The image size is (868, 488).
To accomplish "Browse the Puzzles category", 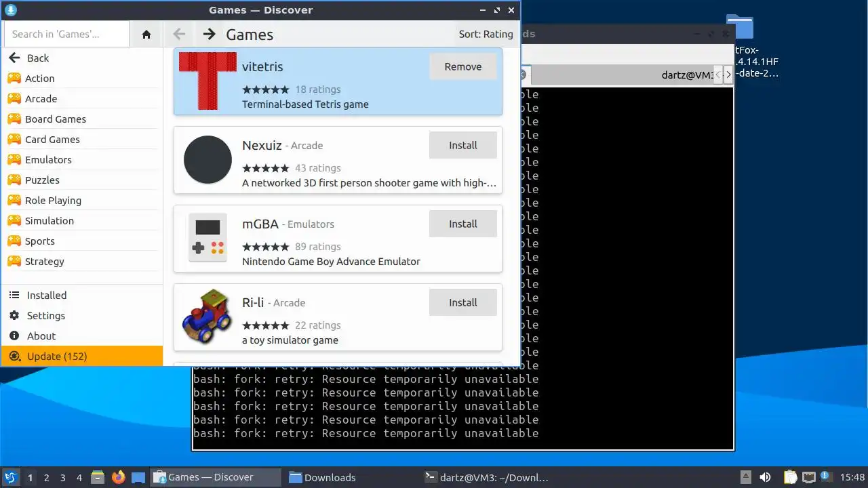I will [82, 180].
